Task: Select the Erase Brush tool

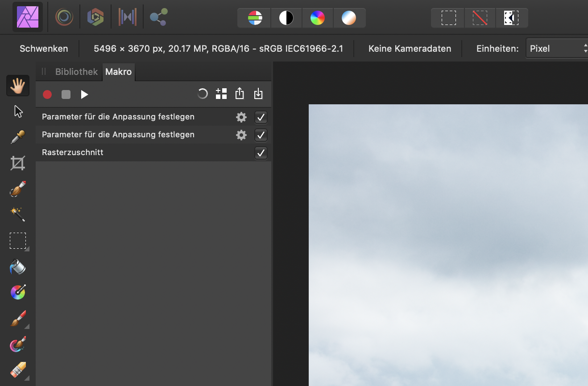Action: pos(18,370)
